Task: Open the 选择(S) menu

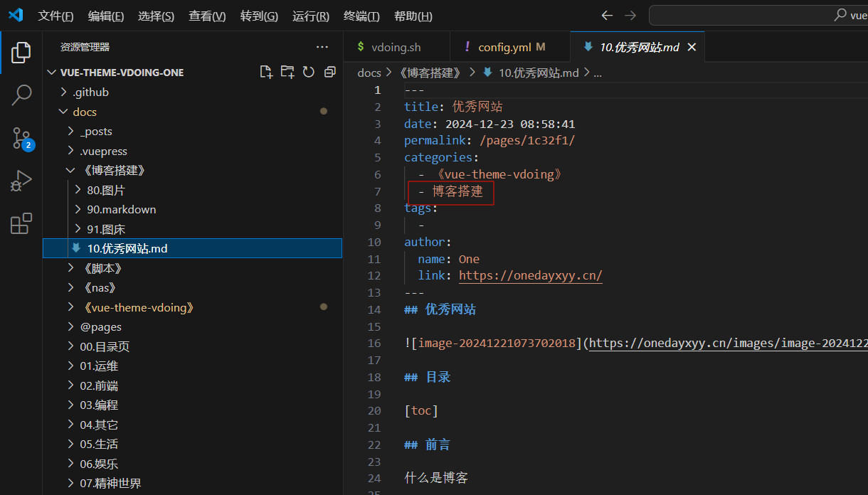Action: tap(156, 16)
